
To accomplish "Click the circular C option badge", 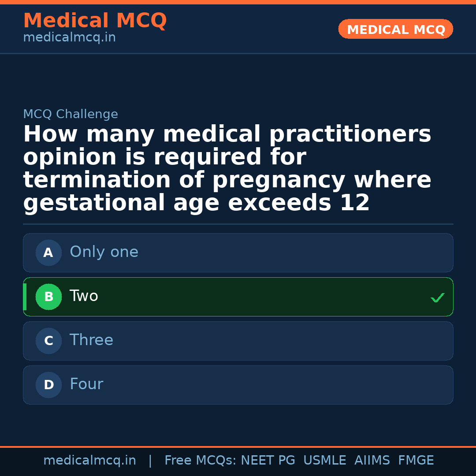I will coord(48,341).
